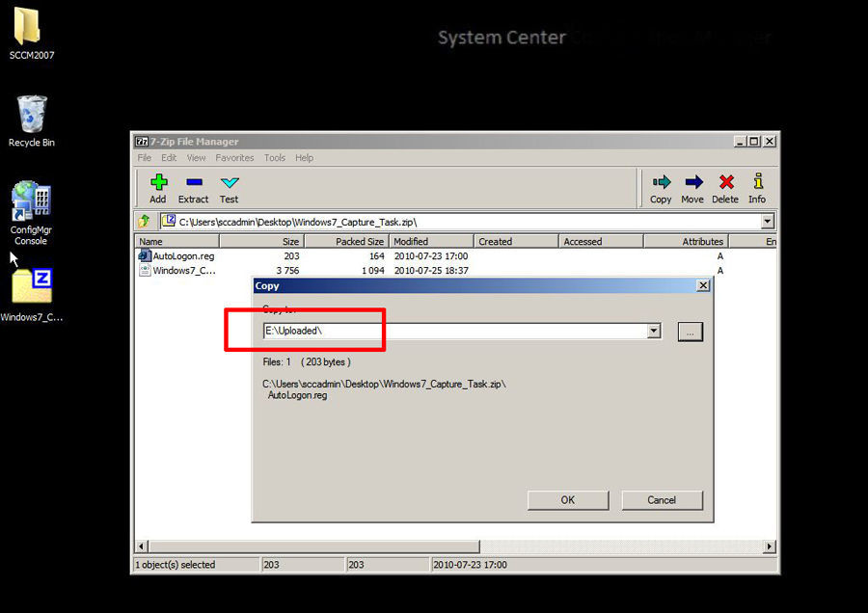Image resolution: width=868 pixels, height=613 pixels.
Task: Click the red Delete toolbar icon
Action: tap(725, 182)
